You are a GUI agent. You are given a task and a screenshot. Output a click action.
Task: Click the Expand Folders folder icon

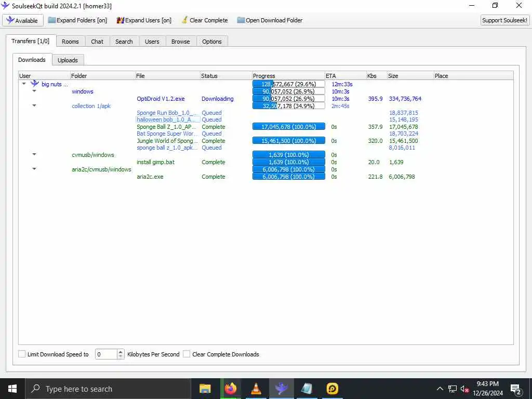51,20
